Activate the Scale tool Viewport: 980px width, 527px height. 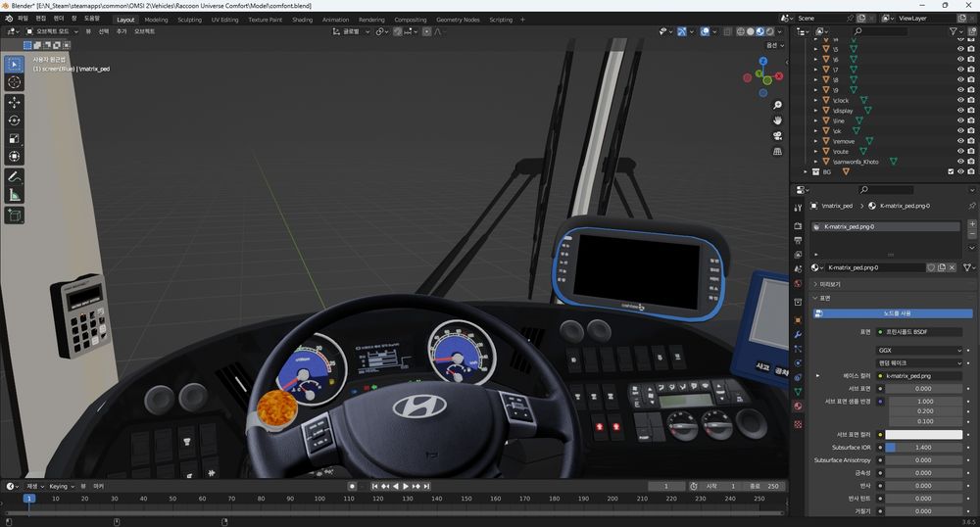point(15,139)
